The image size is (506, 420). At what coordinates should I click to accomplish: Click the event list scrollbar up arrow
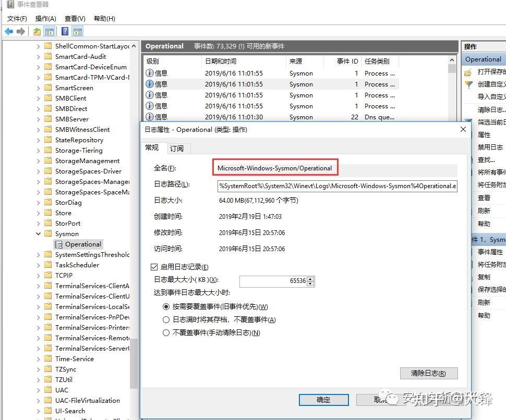pos(452,60)
